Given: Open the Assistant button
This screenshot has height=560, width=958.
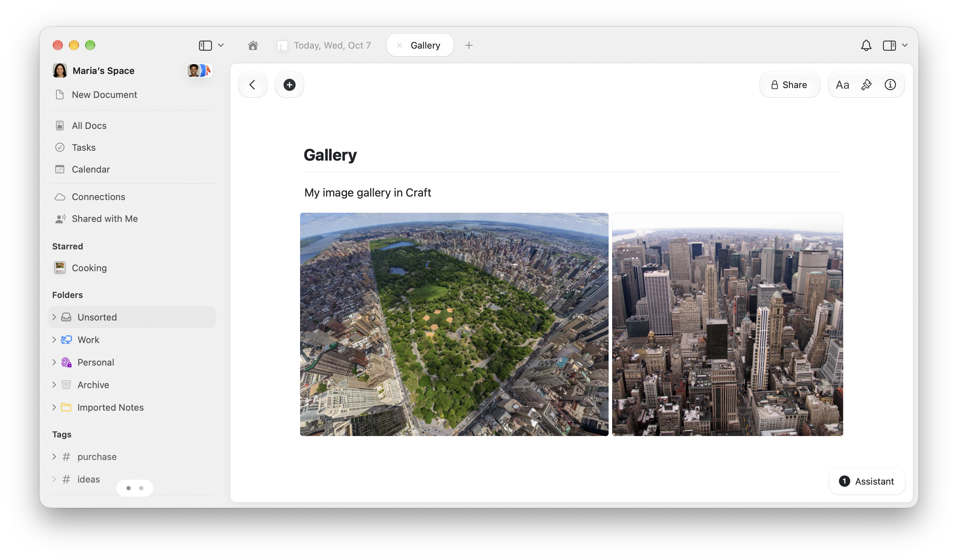Looking at the screenshot, I should [866, 481].
